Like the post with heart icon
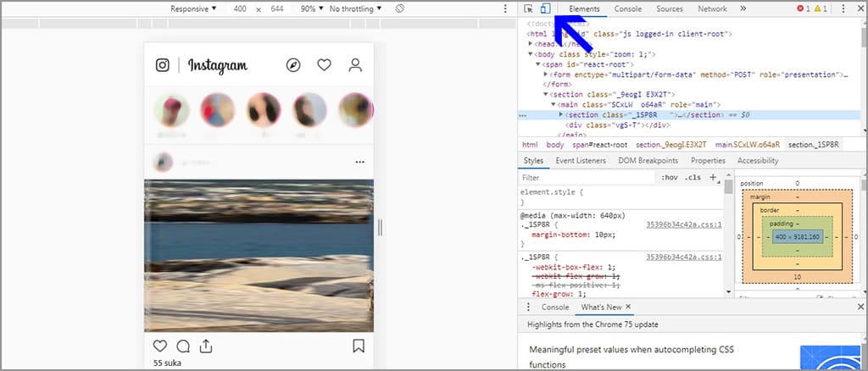 click(x=160, y=346)
